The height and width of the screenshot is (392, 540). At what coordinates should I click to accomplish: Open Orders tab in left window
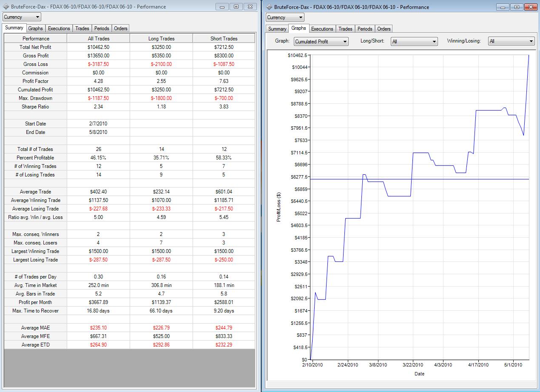[x=121, y=28]
